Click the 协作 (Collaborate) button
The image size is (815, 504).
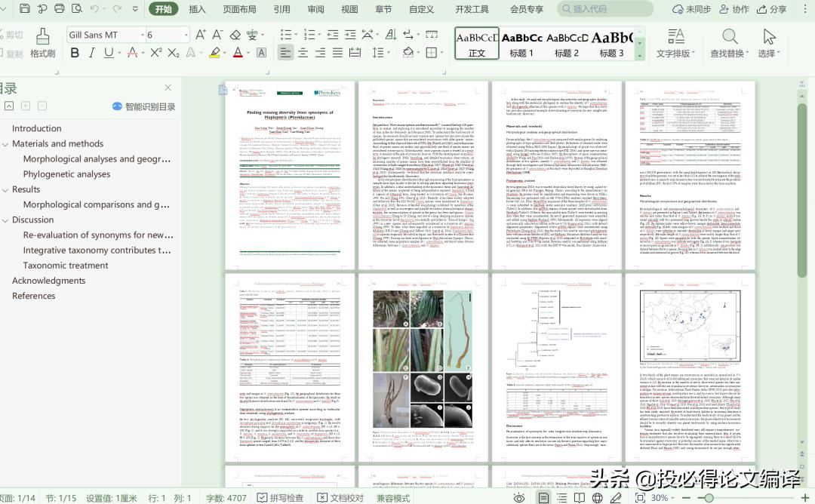pyautogui.click(x=734, y=9)
